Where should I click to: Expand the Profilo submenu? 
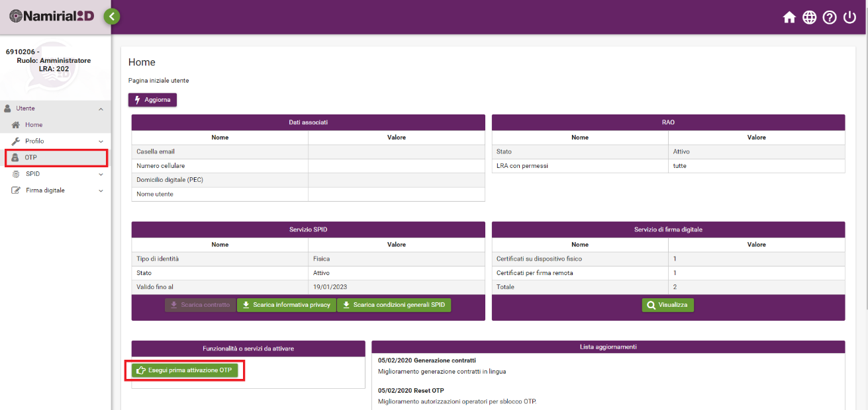point(101,142)
